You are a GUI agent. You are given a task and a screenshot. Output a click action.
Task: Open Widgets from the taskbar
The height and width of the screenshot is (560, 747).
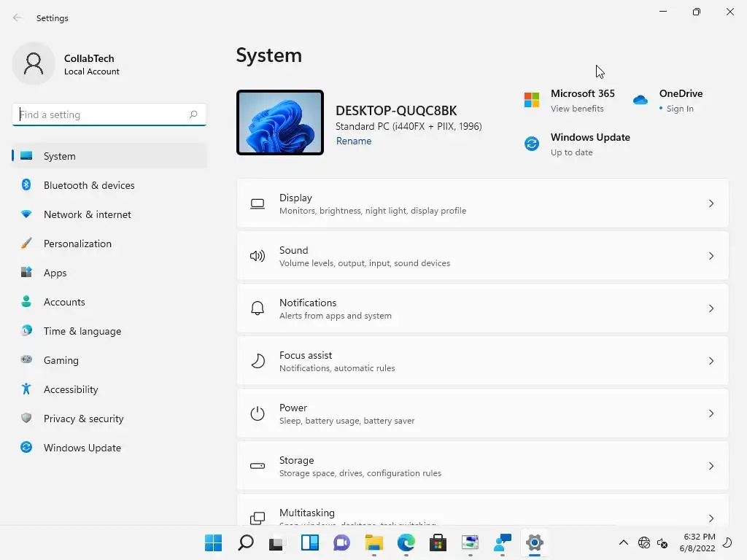click(309, 542)
